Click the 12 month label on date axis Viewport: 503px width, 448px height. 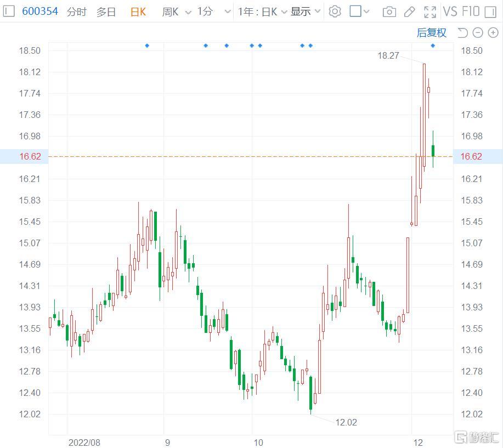click(x=417, y=443)
